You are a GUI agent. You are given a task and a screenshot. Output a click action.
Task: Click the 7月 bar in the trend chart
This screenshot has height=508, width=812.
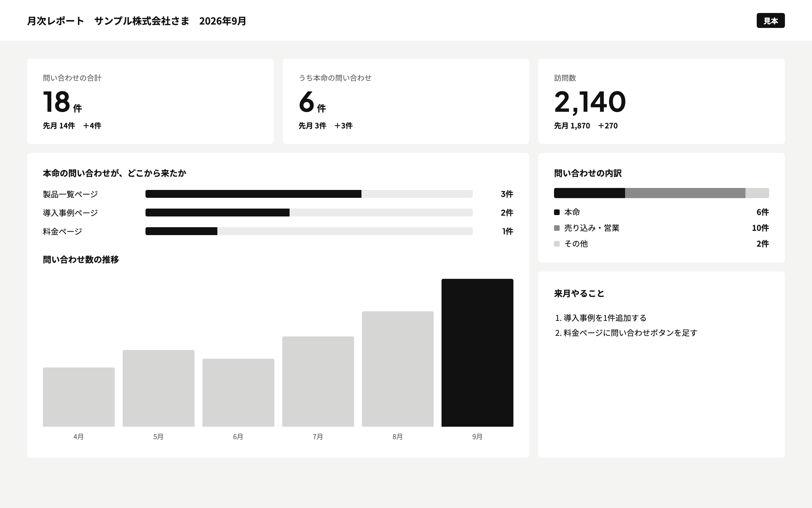click(x=318, y=381)
